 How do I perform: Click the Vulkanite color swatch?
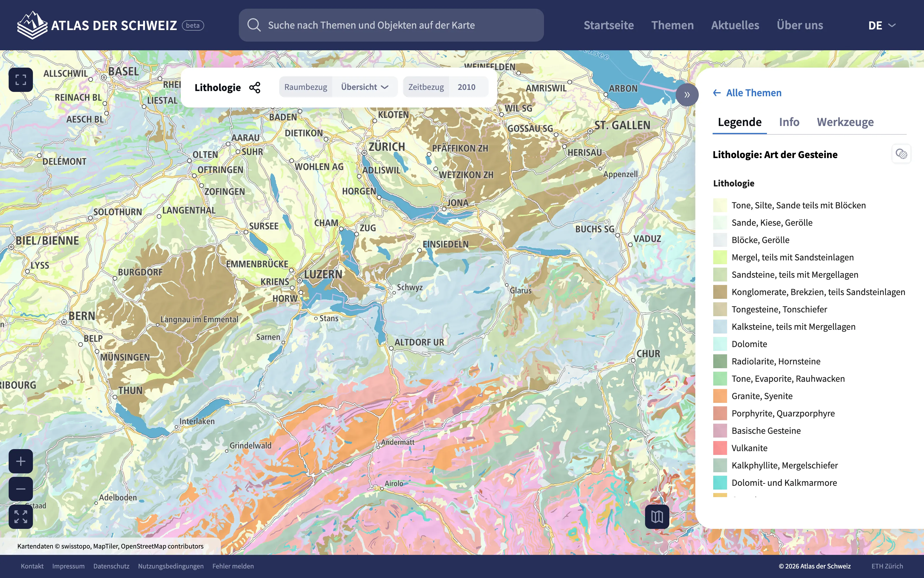click(x=720, y=448)
